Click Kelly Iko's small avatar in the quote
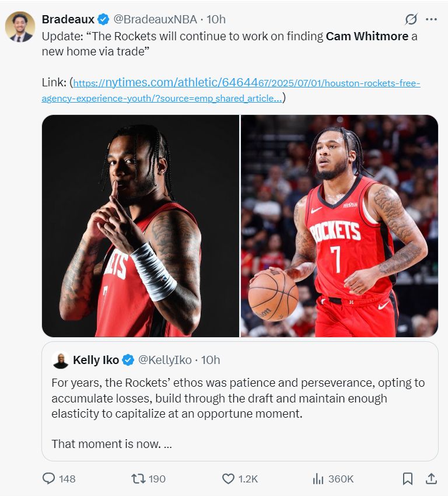Viewport: 448px width, 497px height. tap(60, 360)
